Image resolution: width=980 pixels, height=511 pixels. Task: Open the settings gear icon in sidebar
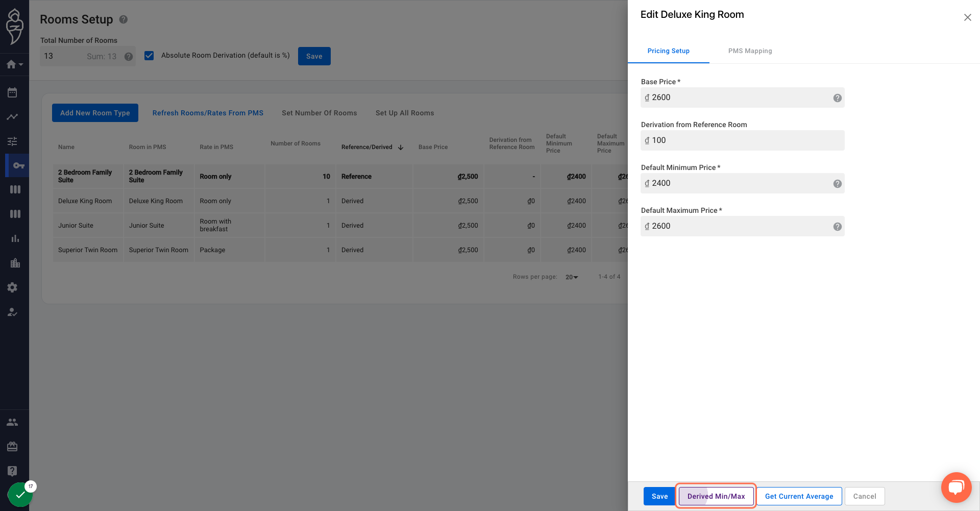coord(12,287)
